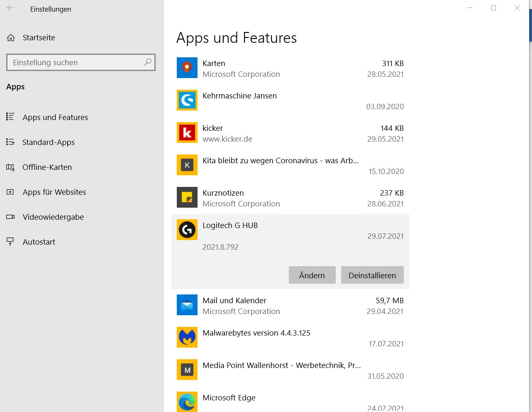The image size is (532, 412).
Task: Select the Media Point Wallenhorst entry name
Action: click(282, 365)
